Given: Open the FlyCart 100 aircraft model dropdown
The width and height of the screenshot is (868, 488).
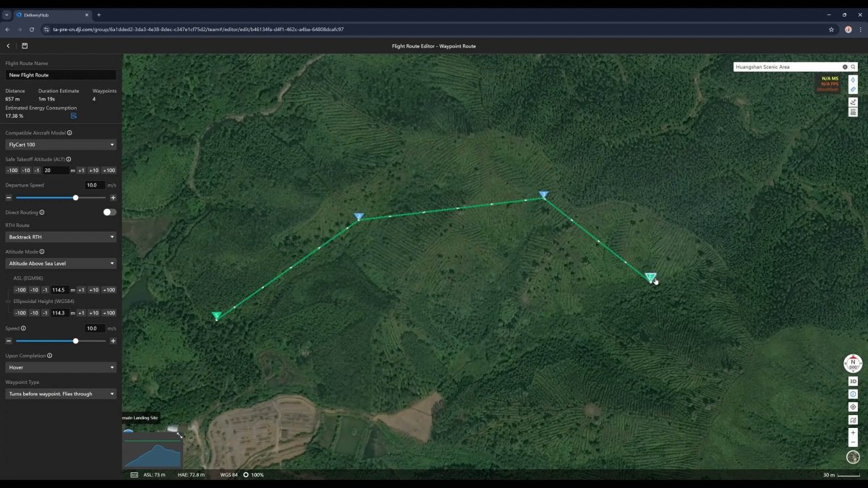Looking at the screenshot, I should [61, 145].
